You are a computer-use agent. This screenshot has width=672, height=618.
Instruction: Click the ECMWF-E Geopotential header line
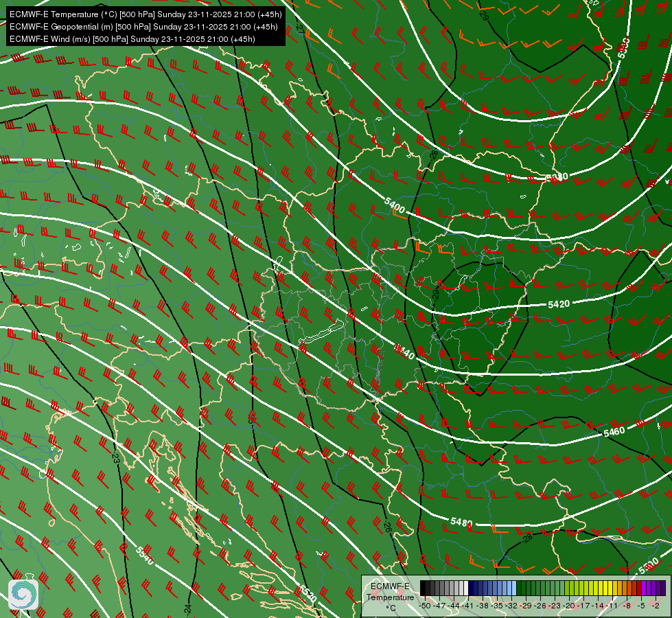click(x=143, y=27)
